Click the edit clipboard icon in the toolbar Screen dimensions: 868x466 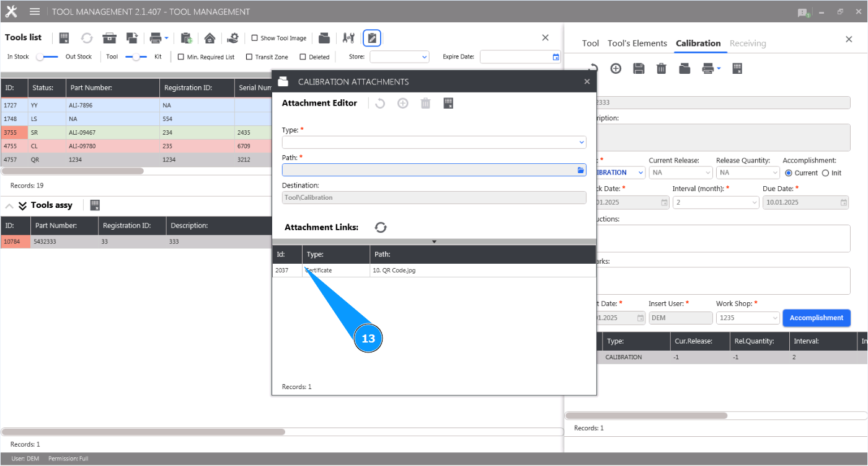371,38
